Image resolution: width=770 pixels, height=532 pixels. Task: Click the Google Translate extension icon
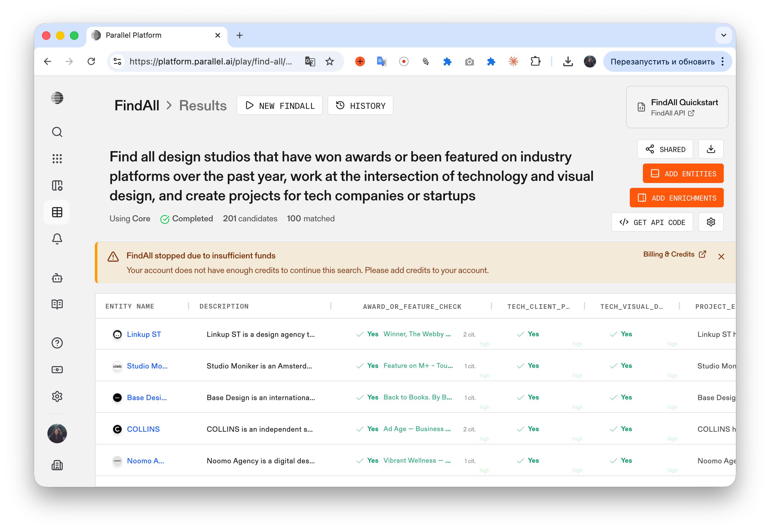[381, 61]
